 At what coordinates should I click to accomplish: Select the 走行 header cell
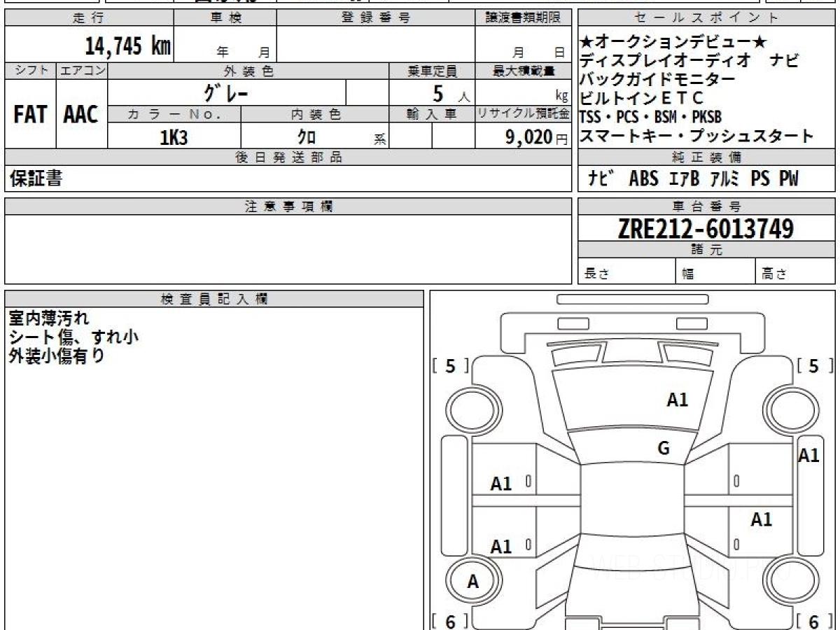(89, 18)
